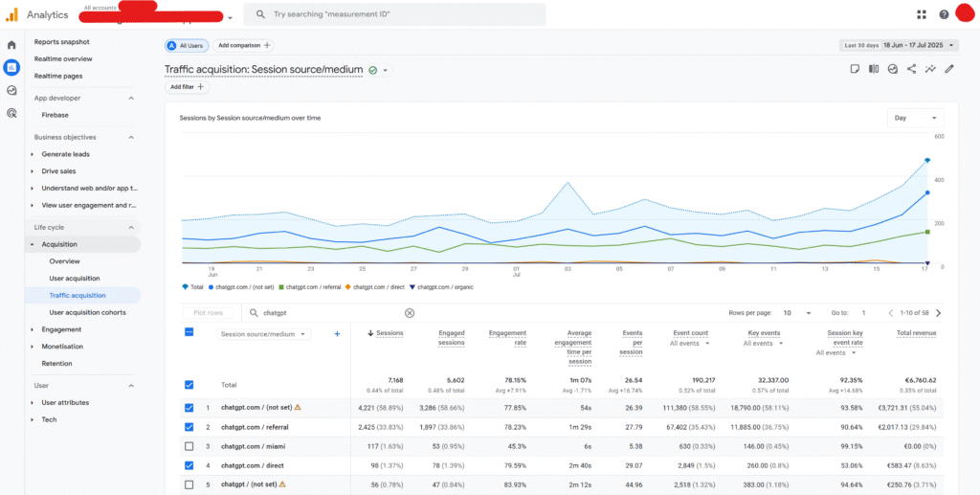The image size is (980, 495).
Task: Clear the chatgpt table search text
Action: click(x=410, y=313)
